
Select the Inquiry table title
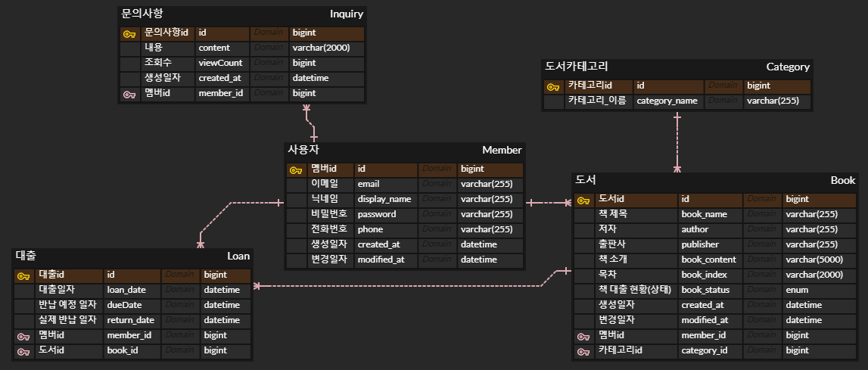[347, 14]
